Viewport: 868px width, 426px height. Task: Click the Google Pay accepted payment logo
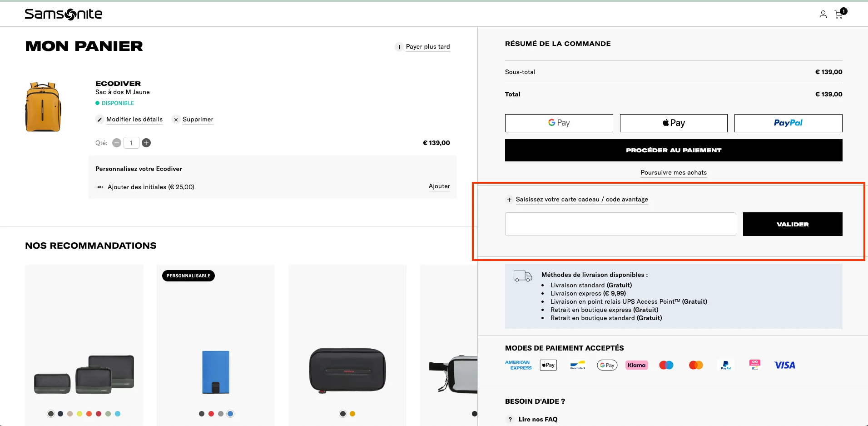[x=607, y=365]
